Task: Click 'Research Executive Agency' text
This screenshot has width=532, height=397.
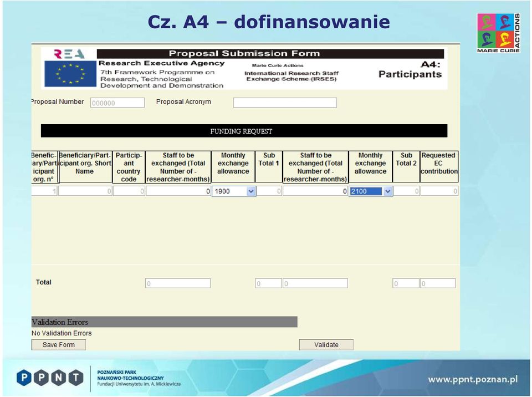Action: pyautogui.click(x=161, y=63)
